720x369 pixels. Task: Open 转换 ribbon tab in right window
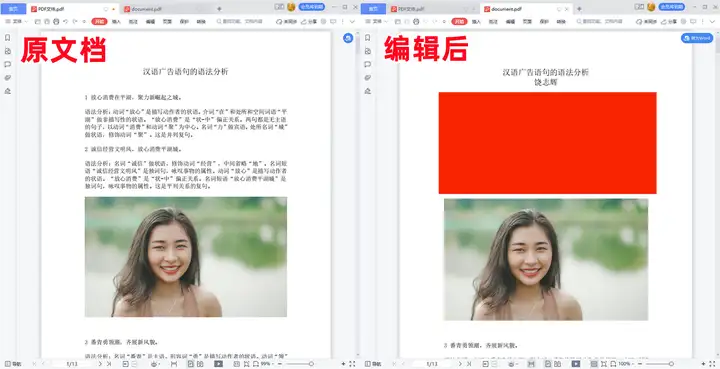click(561, 22)
